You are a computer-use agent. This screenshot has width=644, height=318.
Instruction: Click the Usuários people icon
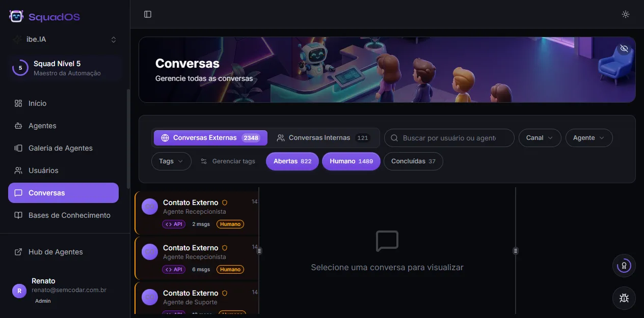[18, 170]
